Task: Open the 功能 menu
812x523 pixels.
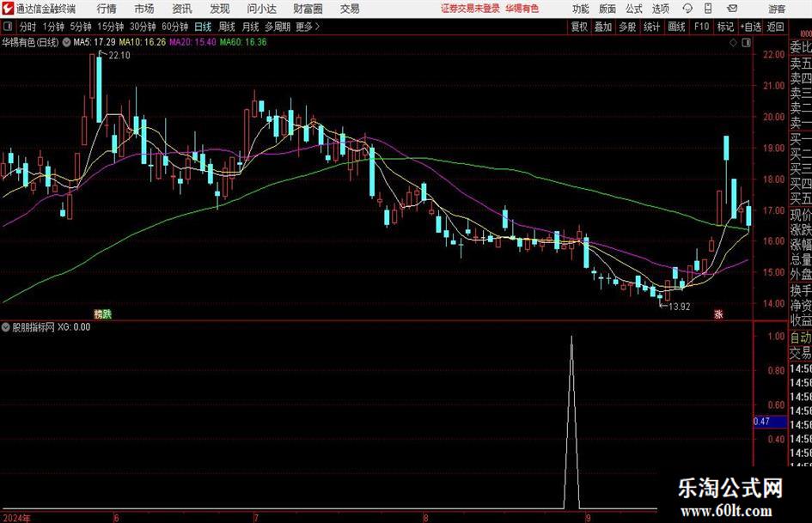Action: pos(581,9)
